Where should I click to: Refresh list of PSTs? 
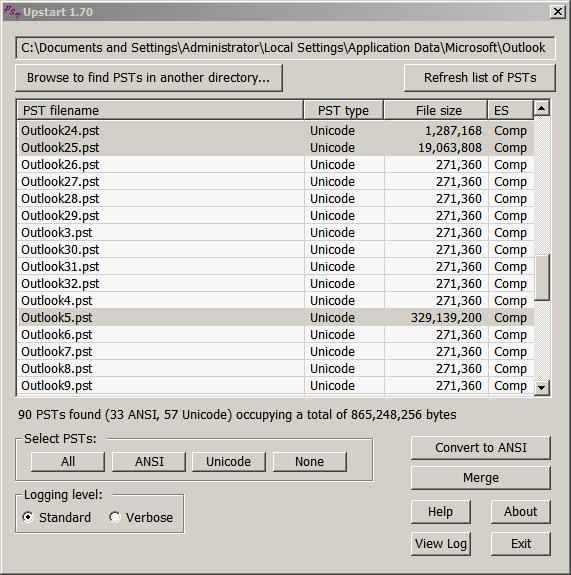[x=480, y=78]
